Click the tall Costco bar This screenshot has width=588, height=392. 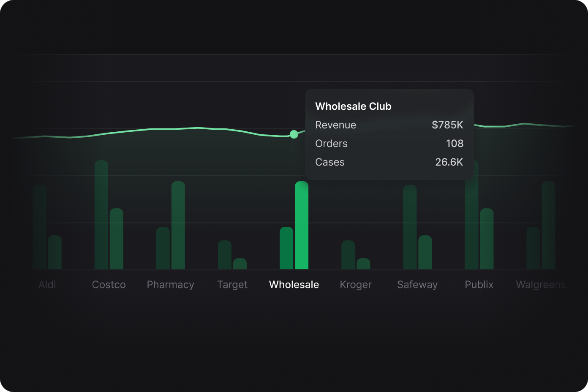point(101,215)
